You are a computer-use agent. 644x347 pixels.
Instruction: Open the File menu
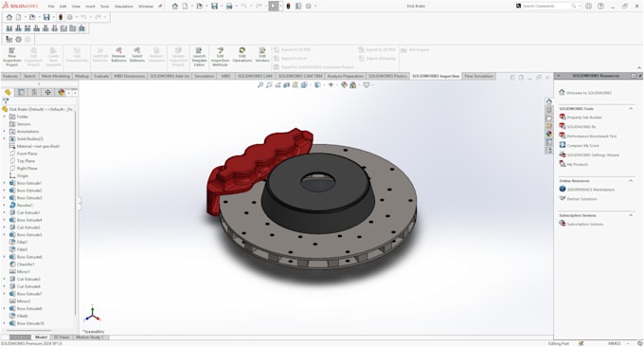pyautogui.click(x=51, y=7)
